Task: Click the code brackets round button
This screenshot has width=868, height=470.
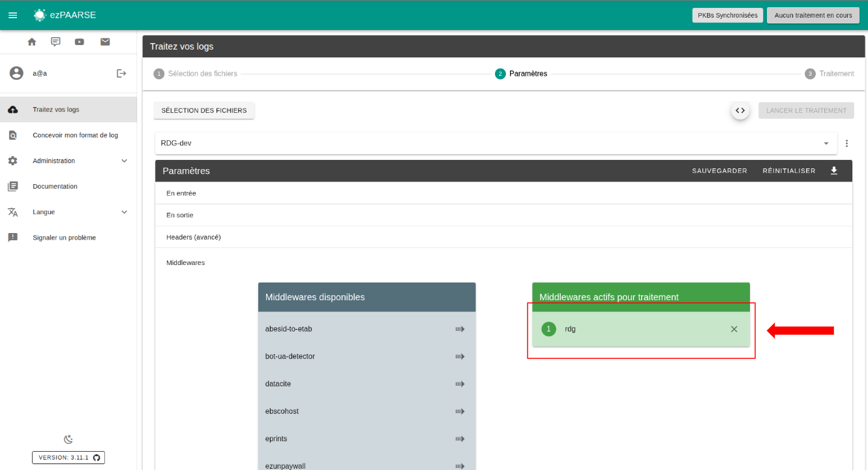Action: pos(740,110)
